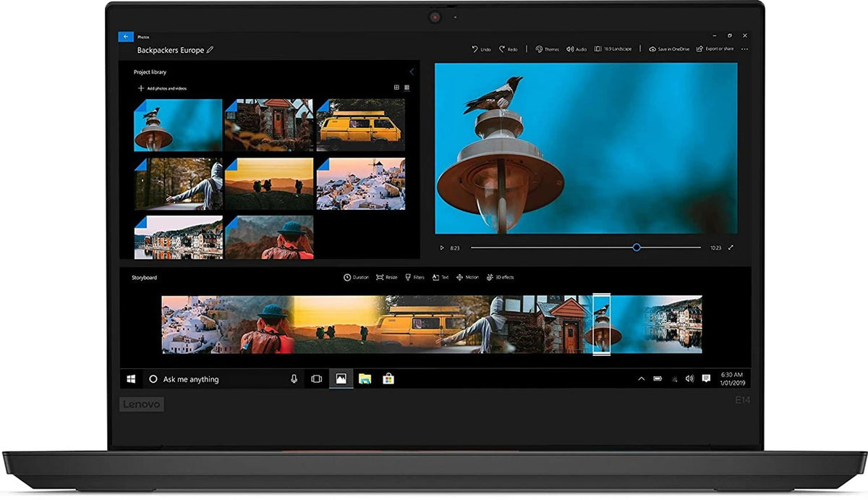Image resolution: width=868 pixels, height=500 pixels.
Task: Open the network connection icon
Action: click(x=674, y=378)
